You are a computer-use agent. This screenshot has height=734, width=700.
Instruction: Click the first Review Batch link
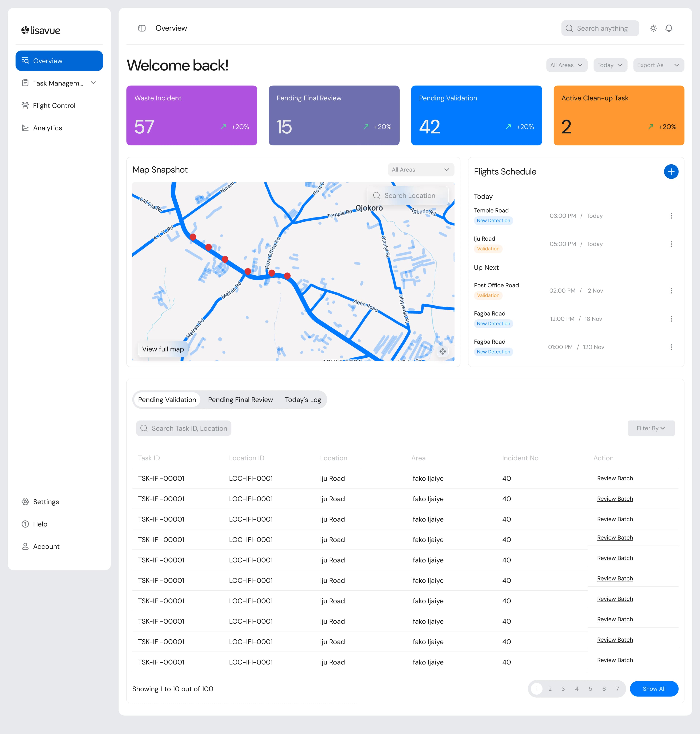click(615, 478)
